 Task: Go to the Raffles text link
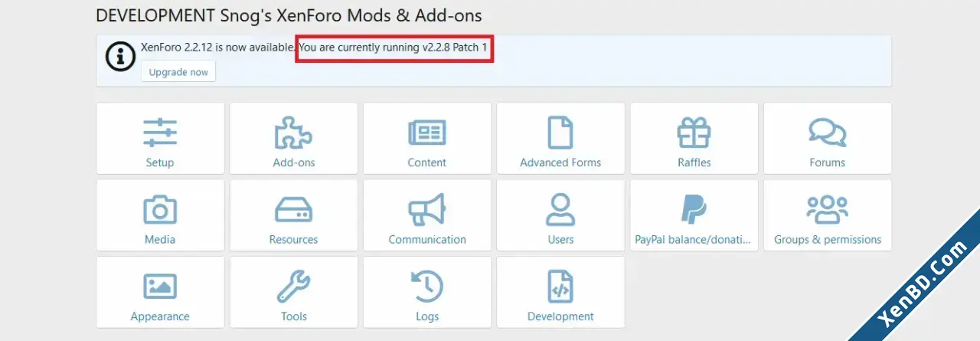point(694,162)
